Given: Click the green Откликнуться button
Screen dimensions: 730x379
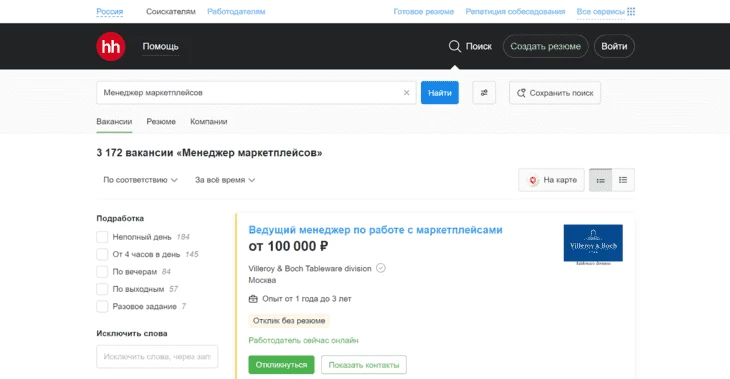Looking at the screenshot, I should (281, 365).
